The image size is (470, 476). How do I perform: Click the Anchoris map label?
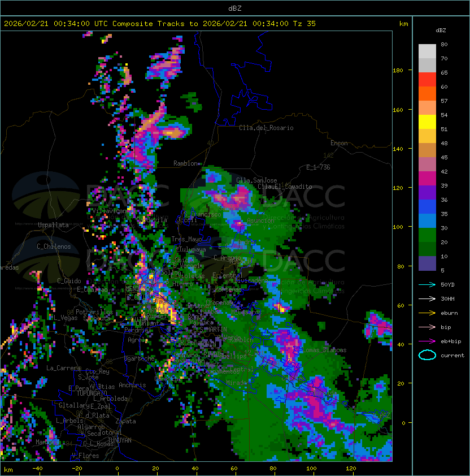[x=132, y=385]
